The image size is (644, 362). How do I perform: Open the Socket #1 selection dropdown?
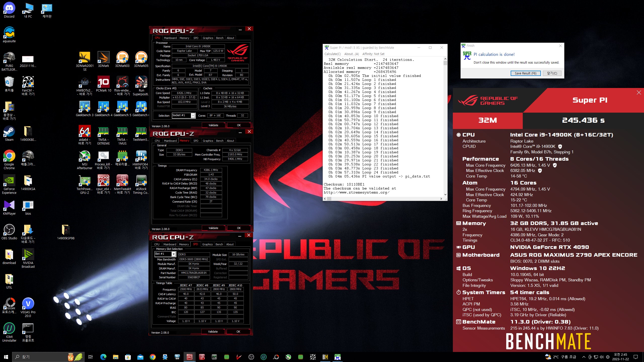(x=193, y=115)
